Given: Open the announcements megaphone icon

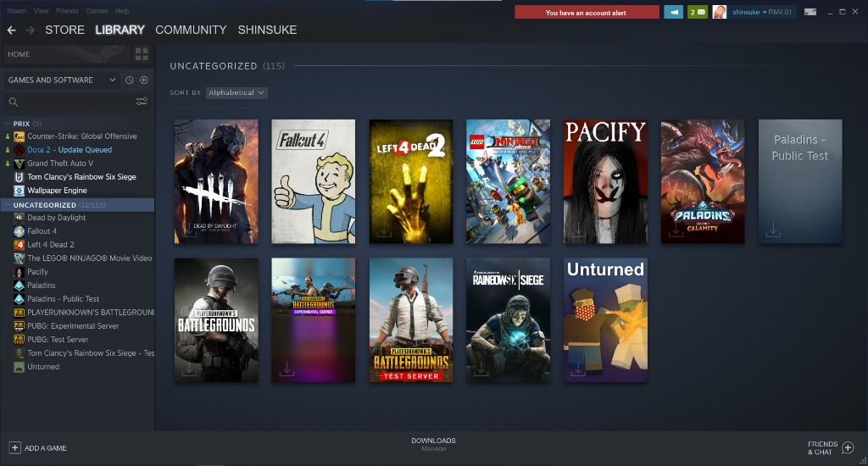Looking at the screenshot, I should tap(673, 12).
